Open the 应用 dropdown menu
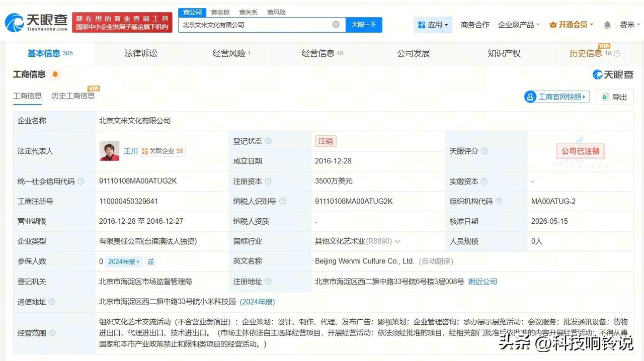This screenshot has height=361, width=644. (433, 25)
